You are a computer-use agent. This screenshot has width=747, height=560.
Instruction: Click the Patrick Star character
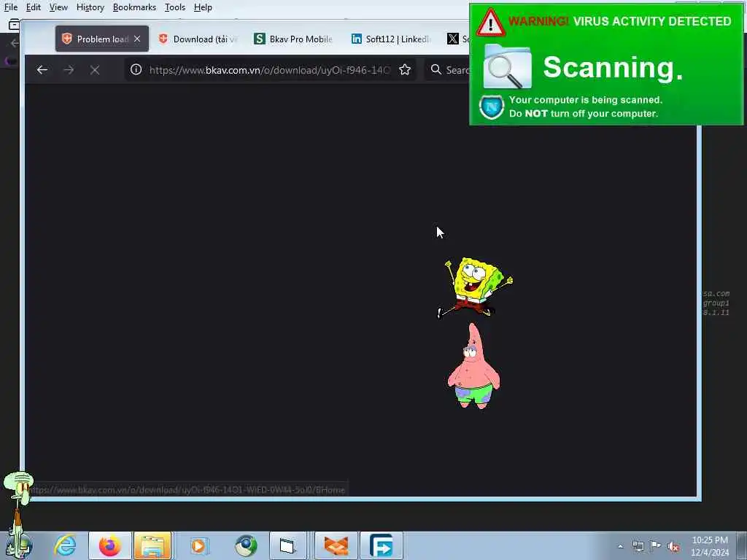473,367
